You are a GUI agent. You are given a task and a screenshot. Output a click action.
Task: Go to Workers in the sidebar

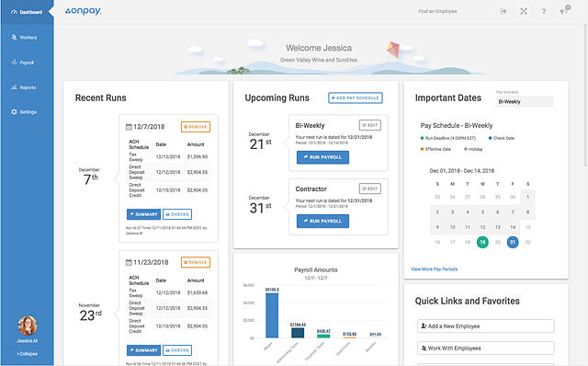point(24,37)
